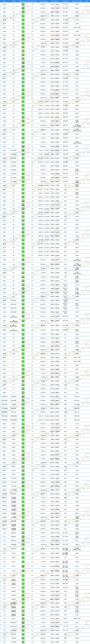
Task: Click the fuel icon in the SEAT LEON 11.2014 CJSB row
Action: (x=23, y=435)
